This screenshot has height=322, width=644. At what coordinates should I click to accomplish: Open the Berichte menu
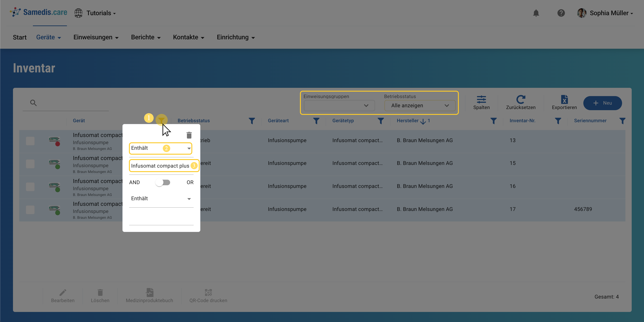coord(145,37)
